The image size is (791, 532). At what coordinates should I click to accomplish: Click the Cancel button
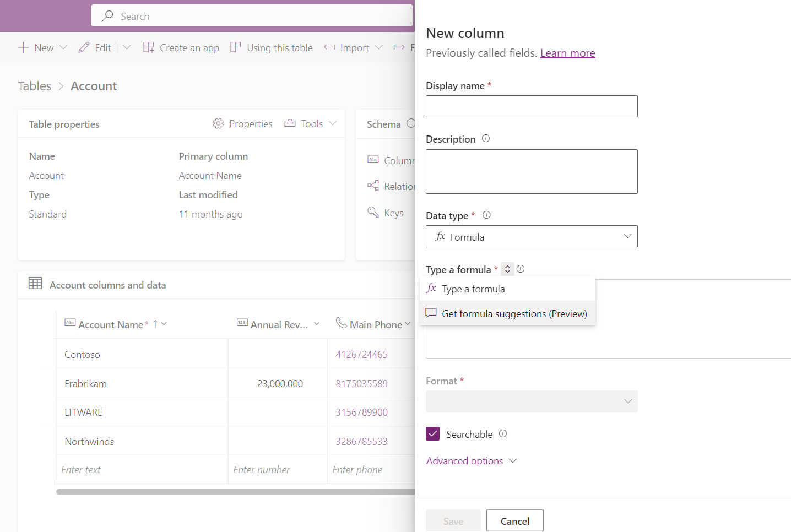tap(514, 521)
